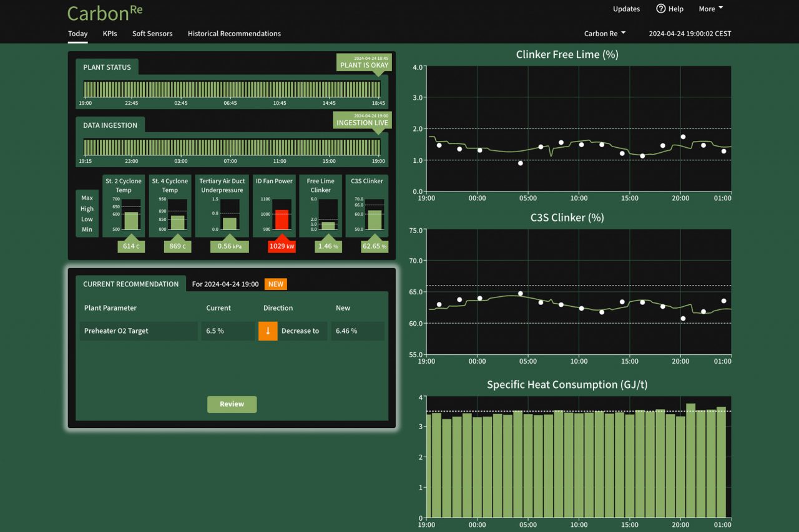The height and width of the screenshot is (532, 799).
Task: Select the St. 2 Cyclone Temp gauge
Action: click(x=123, y=206)
